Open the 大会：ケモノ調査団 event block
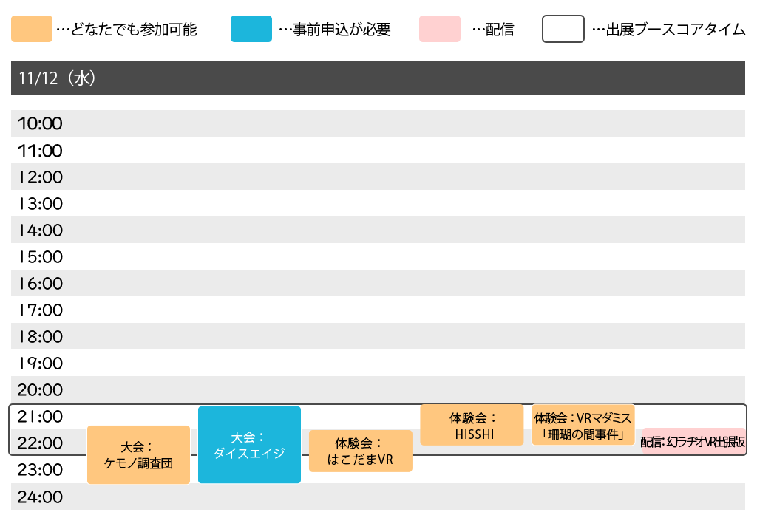 (x=138, y=455)
